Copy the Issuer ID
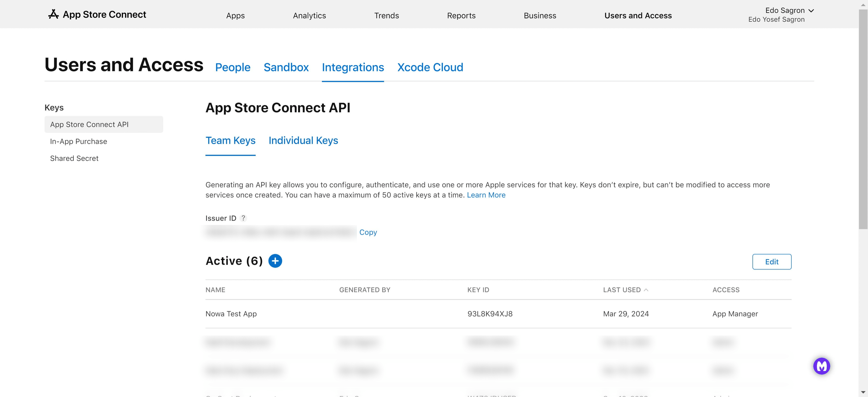Viewport: 868px width, 397px height. [368, 232]
